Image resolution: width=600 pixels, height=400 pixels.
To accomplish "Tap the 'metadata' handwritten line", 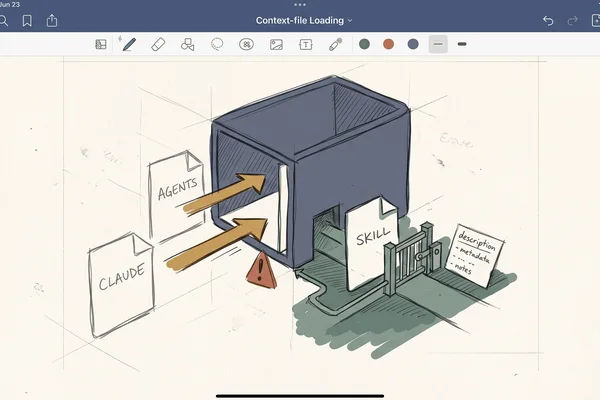I will pyautogui.click(x=473, y=255).
